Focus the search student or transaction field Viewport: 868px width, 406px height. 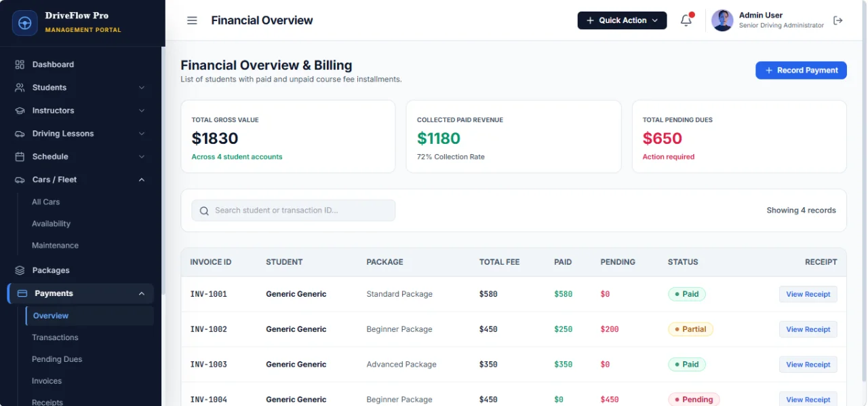[294, 210]
